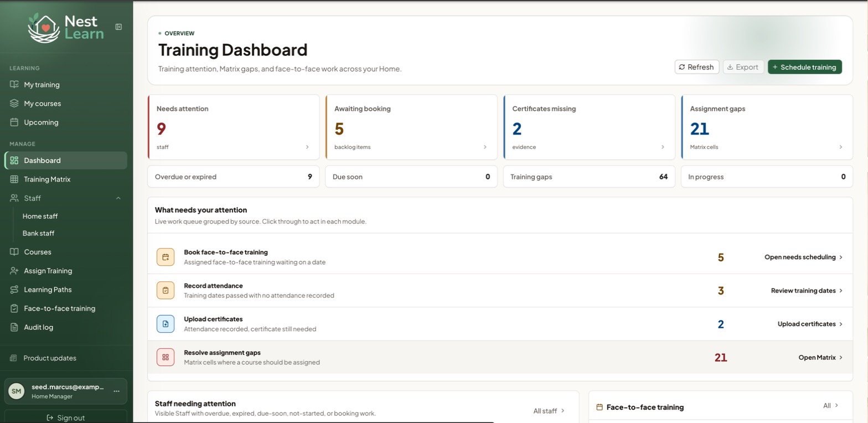
Task: Open the Certificates missing card chevron
Action: 663,147
